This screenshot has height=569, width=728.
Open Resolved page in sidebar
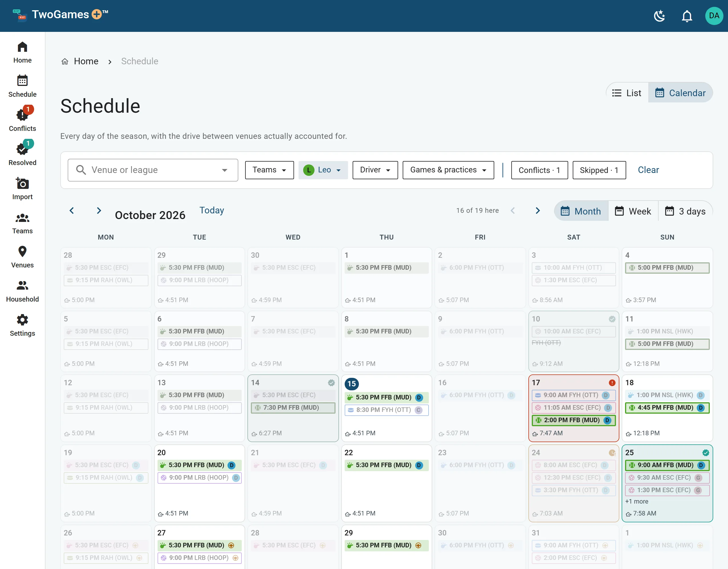(x=22, y=153)
